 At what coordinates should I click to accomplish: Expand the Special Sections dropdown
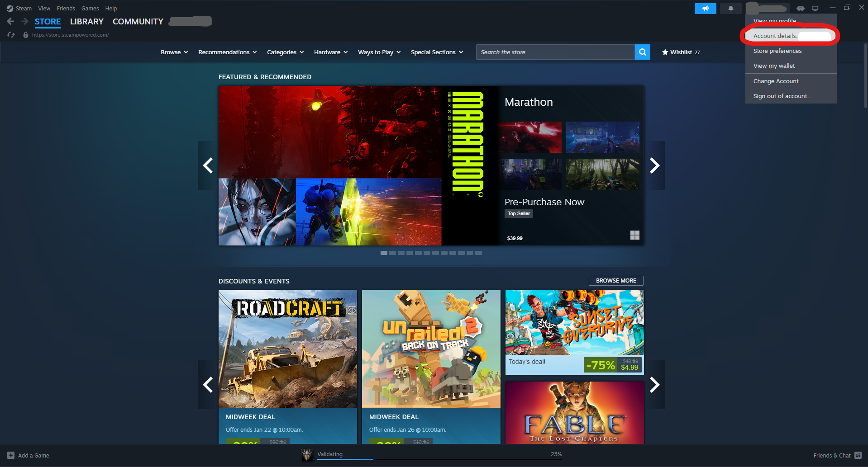[436, 52]
